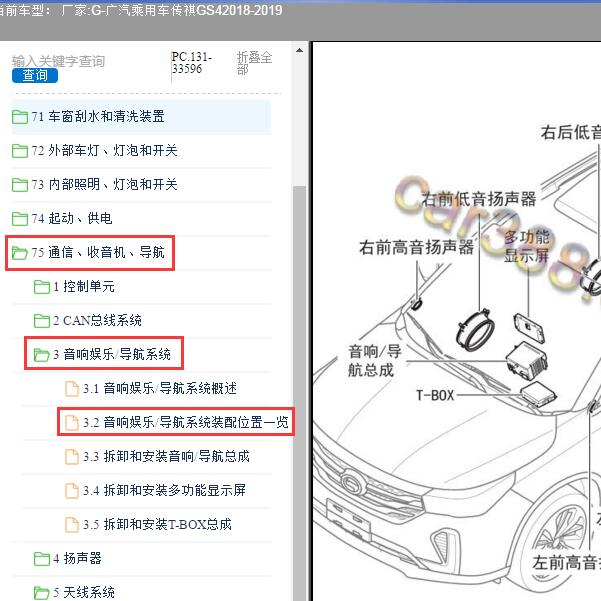Select tree row 74 起动、供电
The width and height of the screenshot is (601, 601).
(141, 218)
